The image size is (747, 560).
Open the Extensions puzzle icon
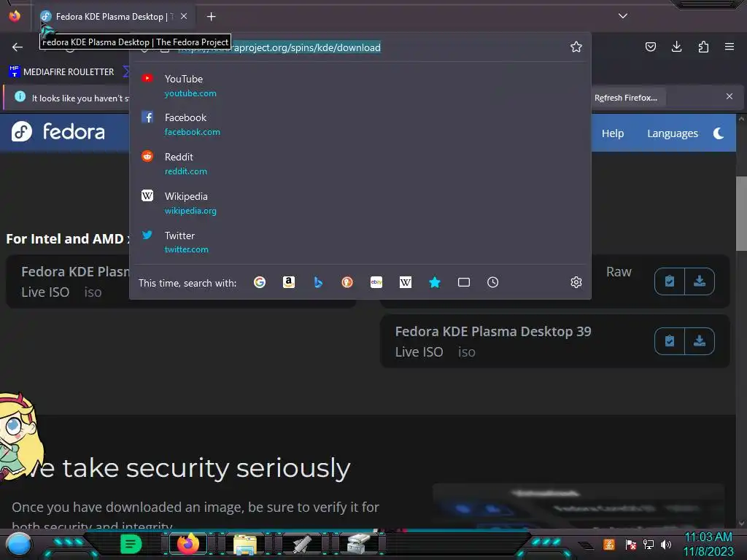(x=703, y=47)
